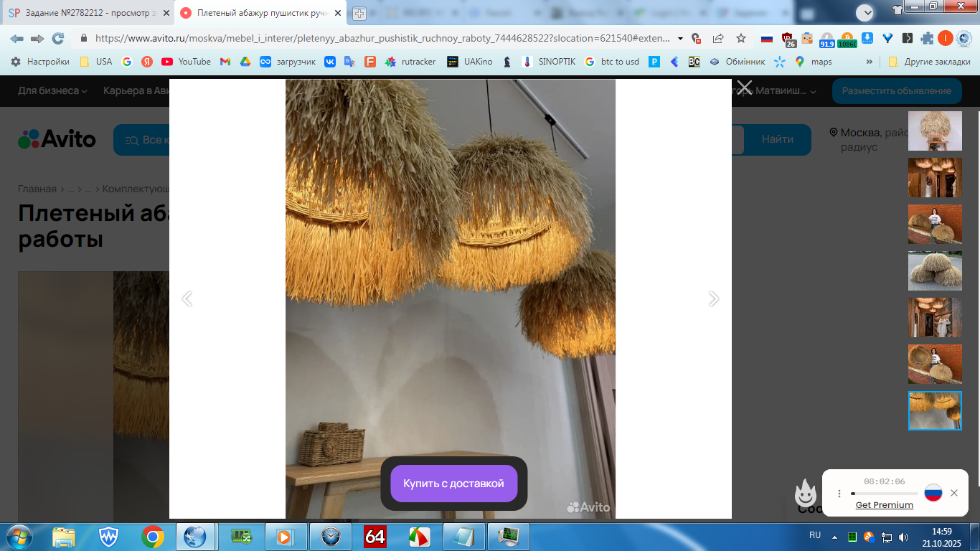Open the "btc to usd" bookmark
Screen dimensions: 980x551
(x=612, y=62)
